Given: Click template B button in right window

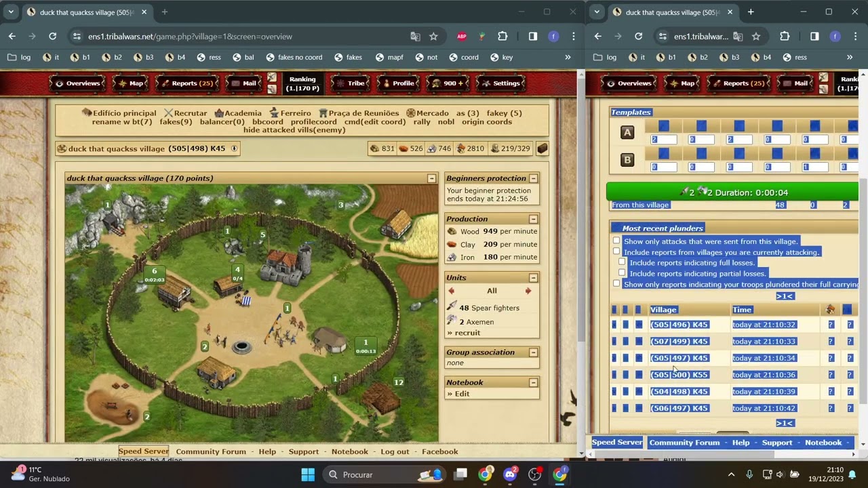Looking at the screenshot, I should [x=627, y=160].
